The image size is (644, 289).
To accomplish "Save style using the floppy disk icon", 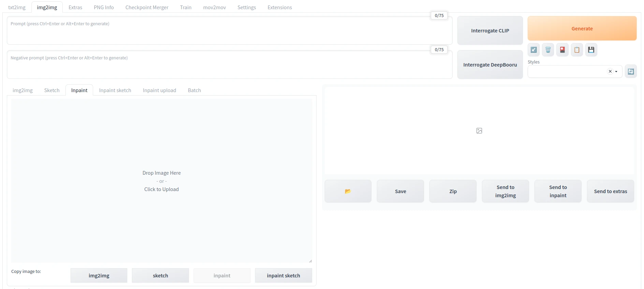I will [591, 50].
